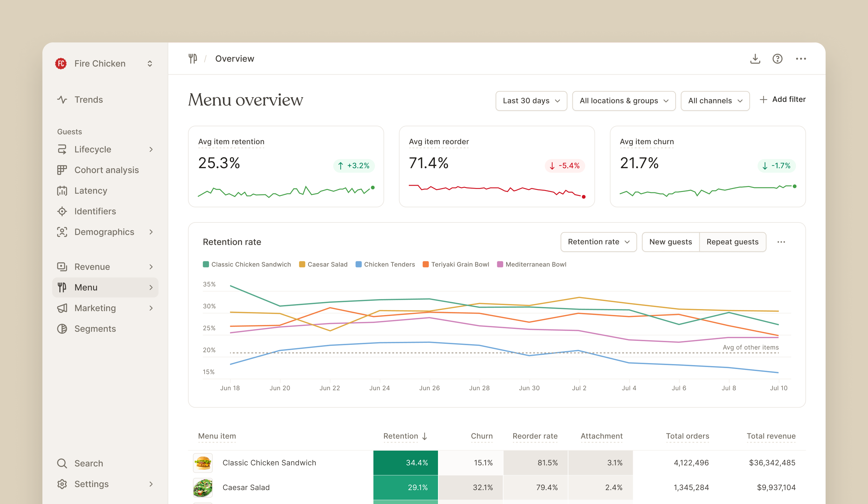Click the Add filter button
The image size is (868, 504).
[x=783, y=99]
